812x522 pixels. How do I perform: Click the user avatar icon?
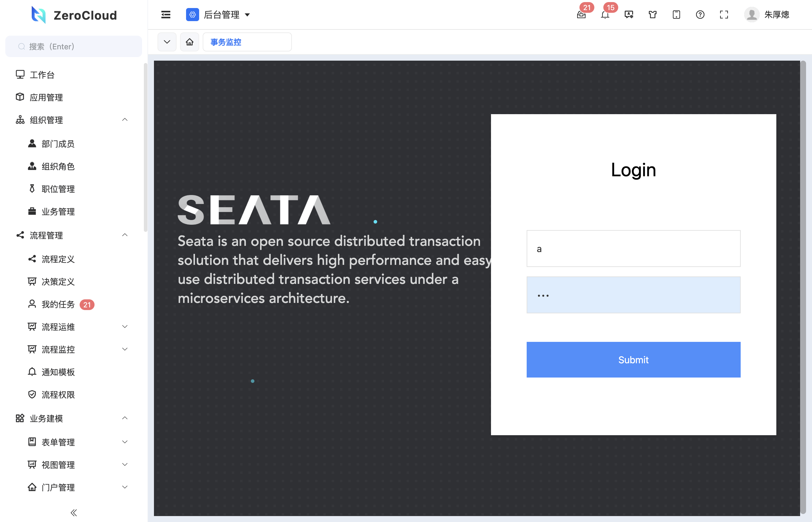[752, 15]
